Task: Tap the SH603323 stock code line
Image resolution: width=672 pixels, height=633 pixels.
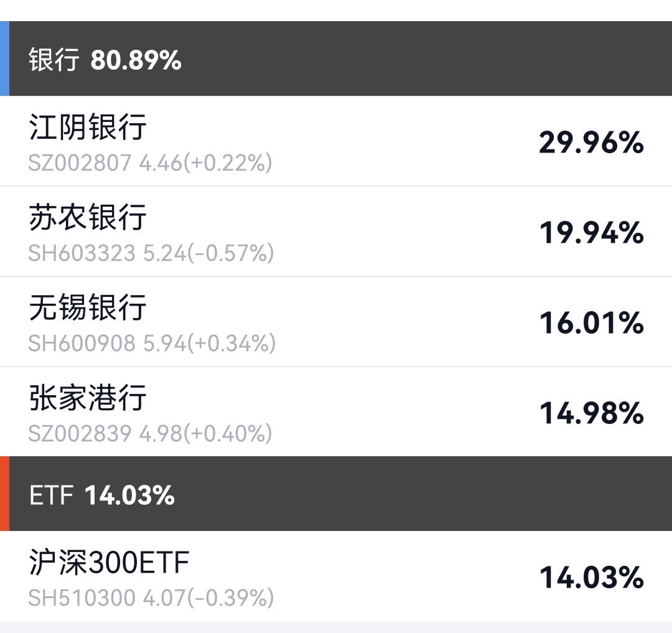Action: [151, 253]
